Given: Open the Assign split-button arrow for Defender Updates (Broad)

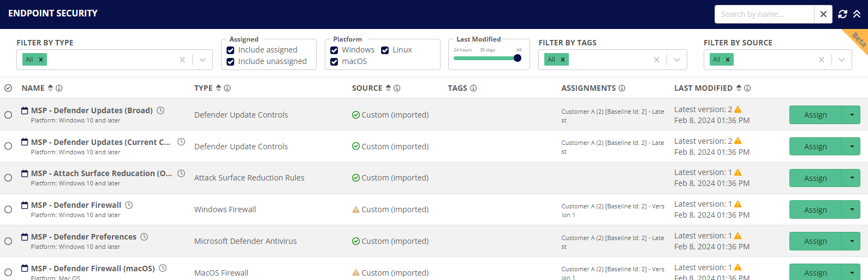Looking at the screenshot, I should [852, 115].
